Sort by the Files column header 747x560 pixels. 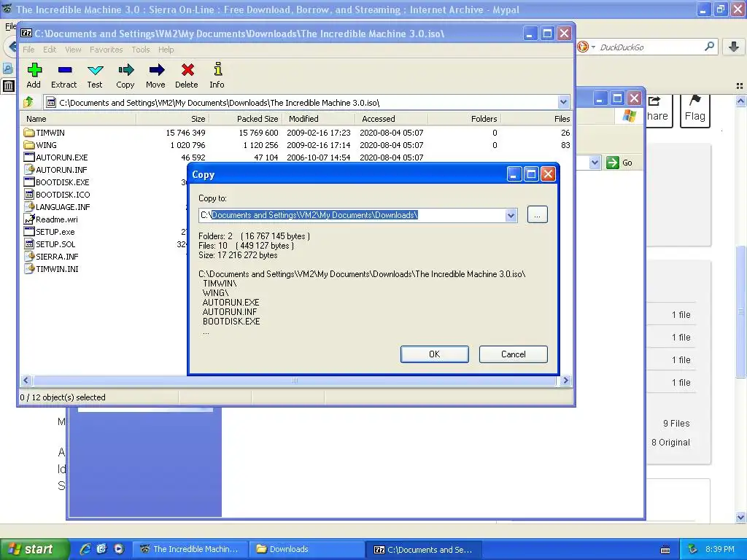[x=536, y=119]
